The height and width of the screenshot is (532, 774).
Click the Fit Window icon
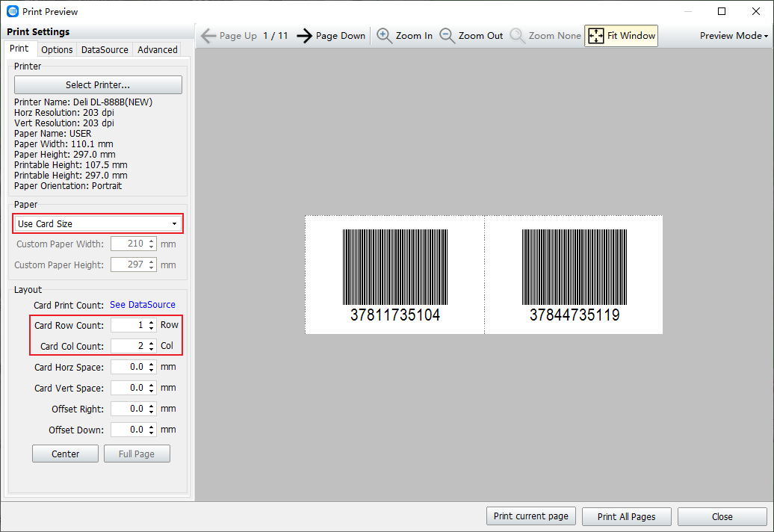[x=595, y=36]
